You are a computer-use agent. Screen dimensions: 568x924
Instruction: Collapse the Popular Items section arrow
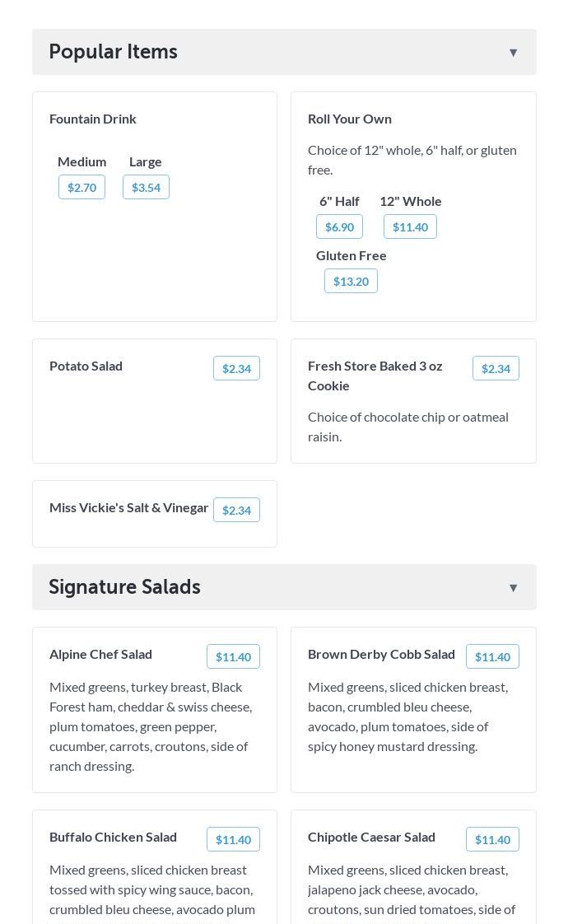(x=513, y=53)
